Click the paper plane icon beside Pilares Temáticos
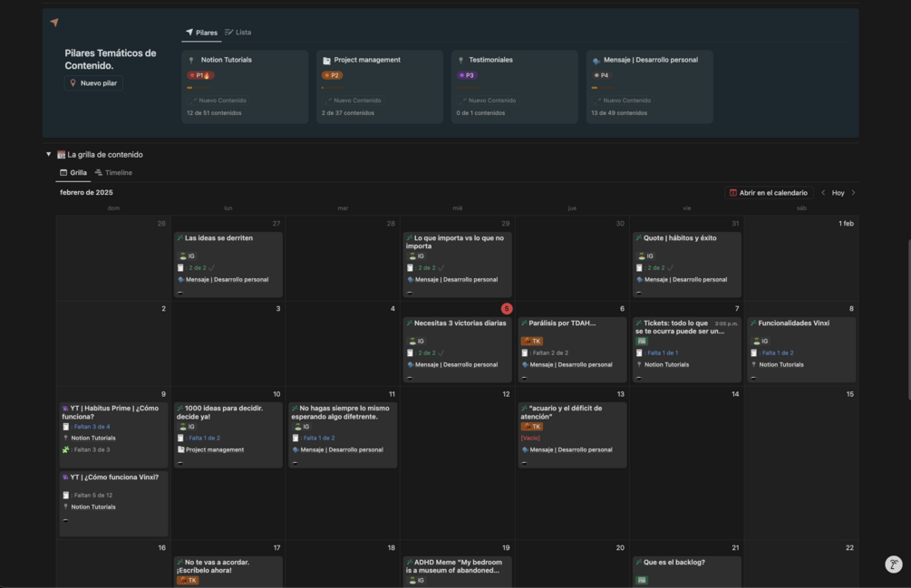 54,23
